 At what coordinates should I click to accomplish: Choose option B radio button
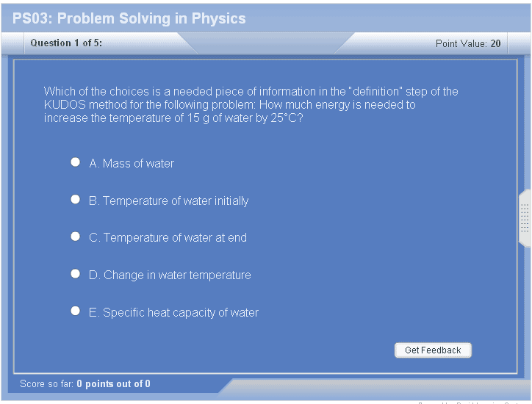click(x=75, y=200)
